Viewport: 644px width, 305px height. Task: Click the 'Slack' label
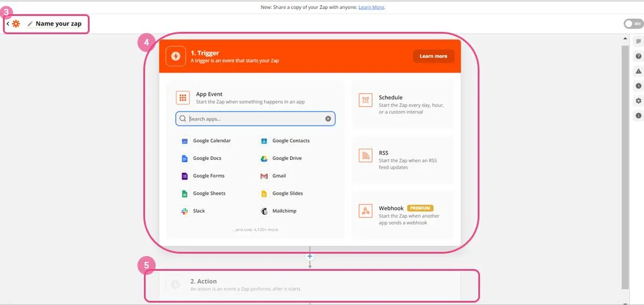[199, 211]
